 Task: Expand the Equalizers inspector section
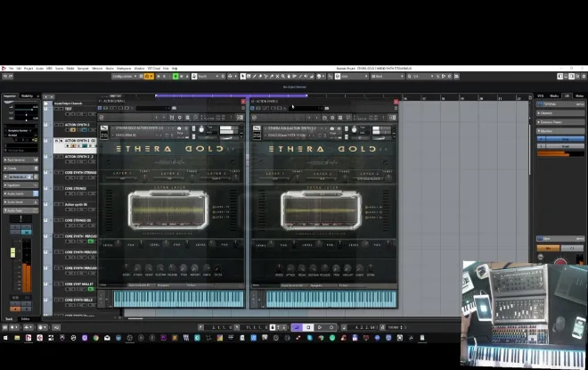coord(20,185)
